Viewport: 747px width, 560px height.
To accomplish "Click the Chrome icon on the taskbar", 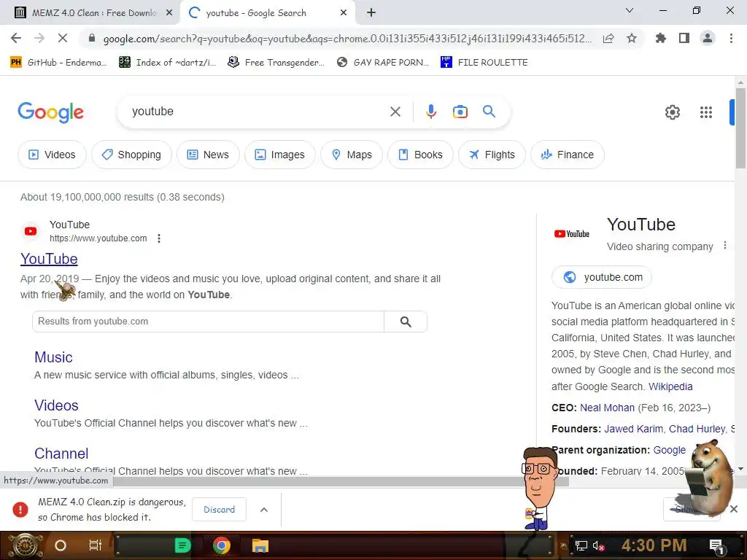I will click(x=221, y=545).
